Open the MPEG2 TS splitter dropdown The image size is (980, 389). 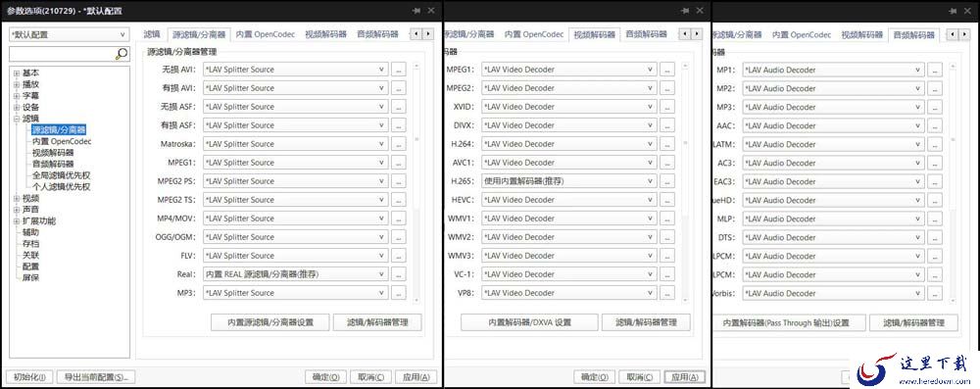tap(296, 200)
